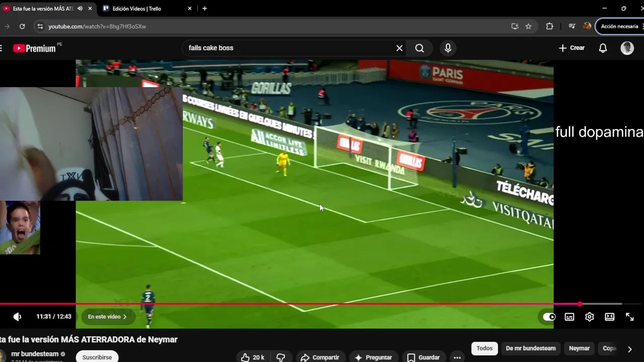Like the video thumbs up
This screenshot has width=644, height=362.
tap(252, 357)
